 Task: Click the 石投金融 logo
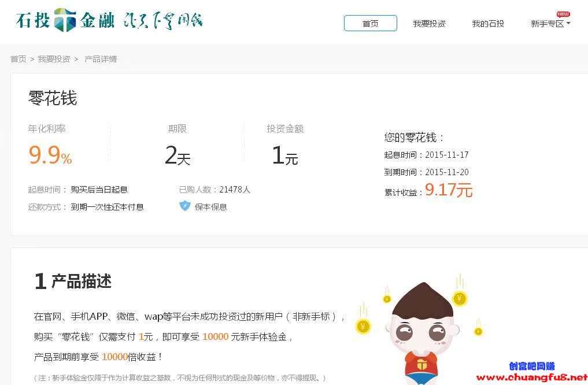65,20
